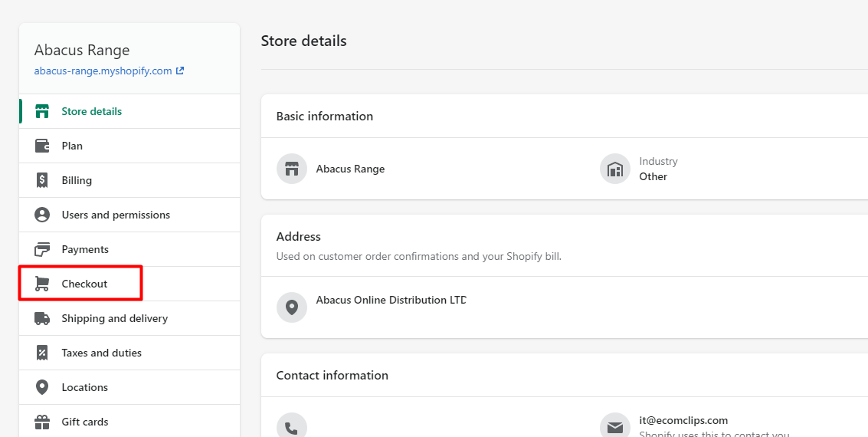Screen dimensions: 868x437
Task: Open the abacus-range.myshopify.com store link
Action: (x=103, y=71)
